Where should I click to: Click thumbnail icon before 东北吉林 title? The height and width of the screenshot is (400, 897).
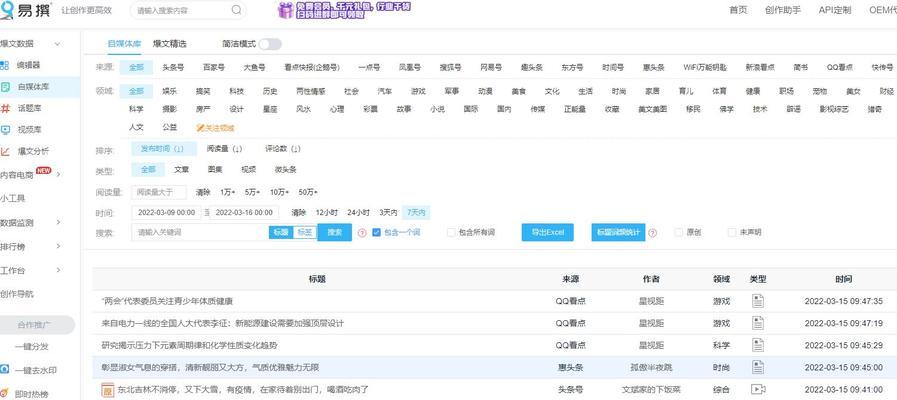click(108, 390)
